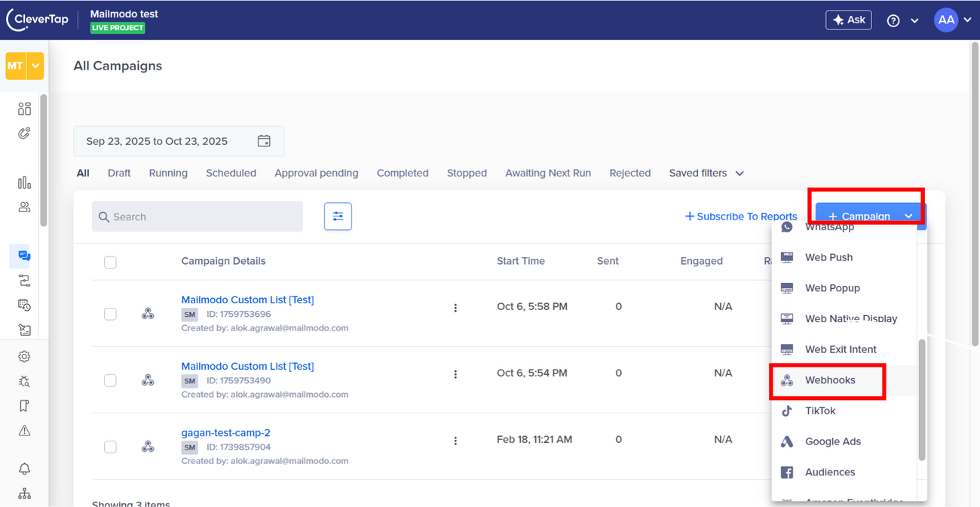Open the dashboard boards icon in sidebar

pos(24,109)
